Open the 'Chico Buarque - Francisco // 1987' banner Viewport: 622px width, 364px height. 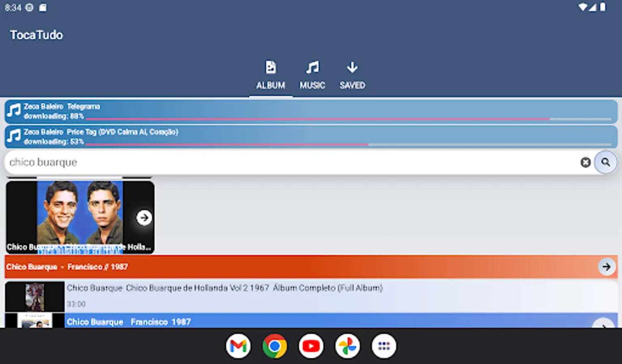click(x=311, y=267)
